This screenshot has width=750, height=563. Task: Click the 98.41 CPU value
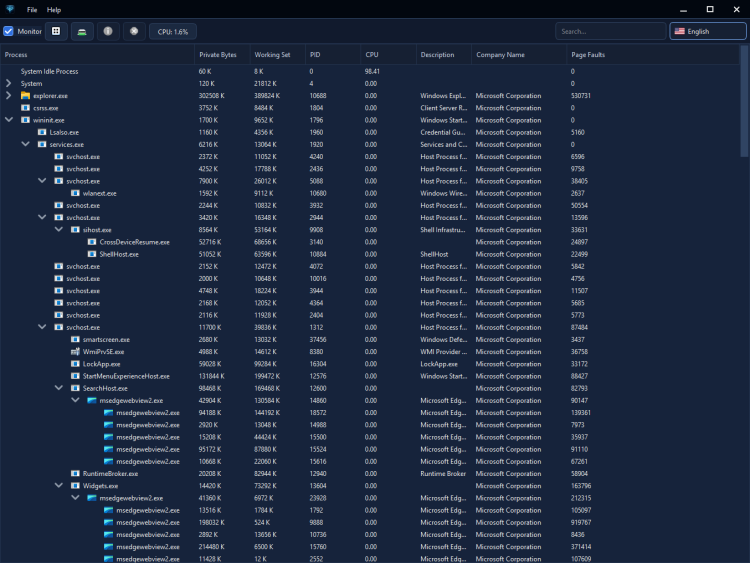coord(372,71)
